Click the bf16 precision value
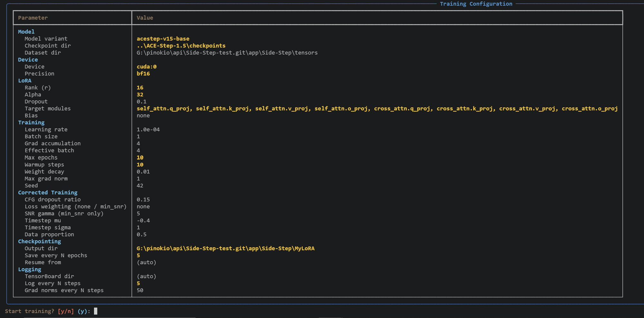Image resolution: width=644 pixels, height=318 pixels. click(143, 74)
